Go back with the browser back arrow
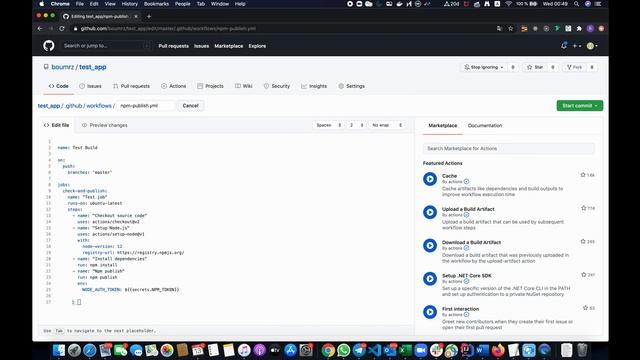640x360 pixels. tap(40, 29)
